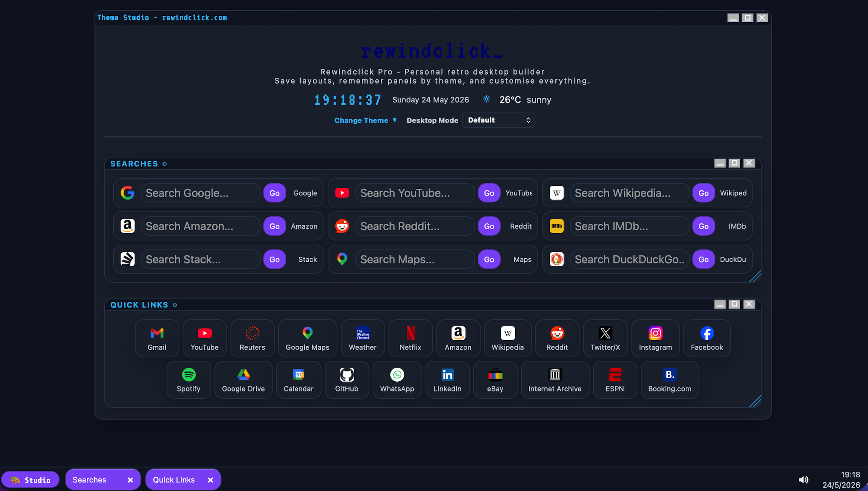Open the Calendar quick link
The width and height of the screenshot is (868, 491).
(x=299, y=380)
